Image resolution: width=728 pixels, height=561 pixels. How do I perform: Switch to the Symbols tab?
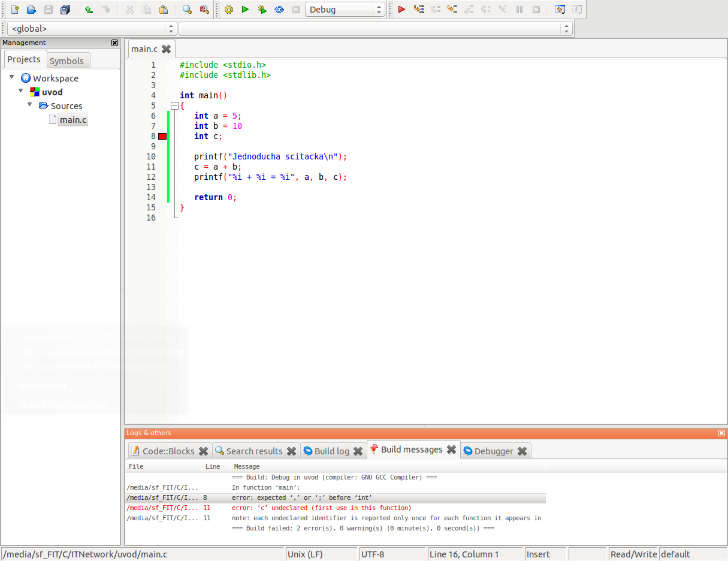(x=68, y=60)
